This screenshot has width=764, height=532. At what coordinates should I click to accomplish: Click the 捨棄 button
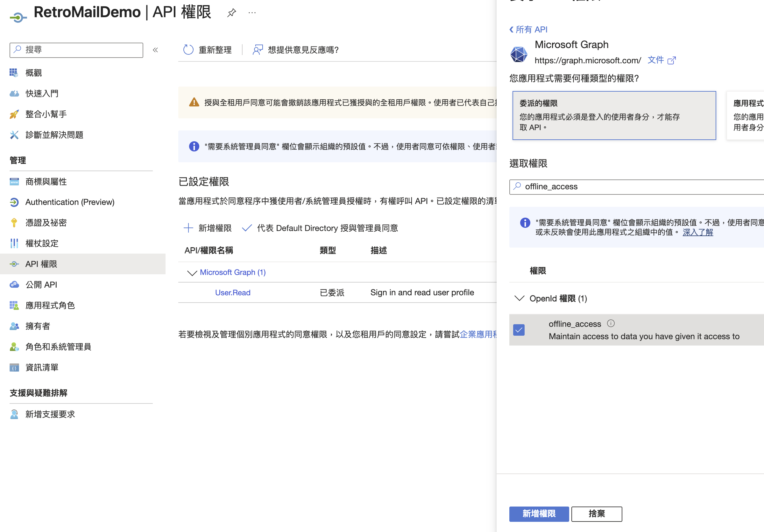tap(597, 514)
